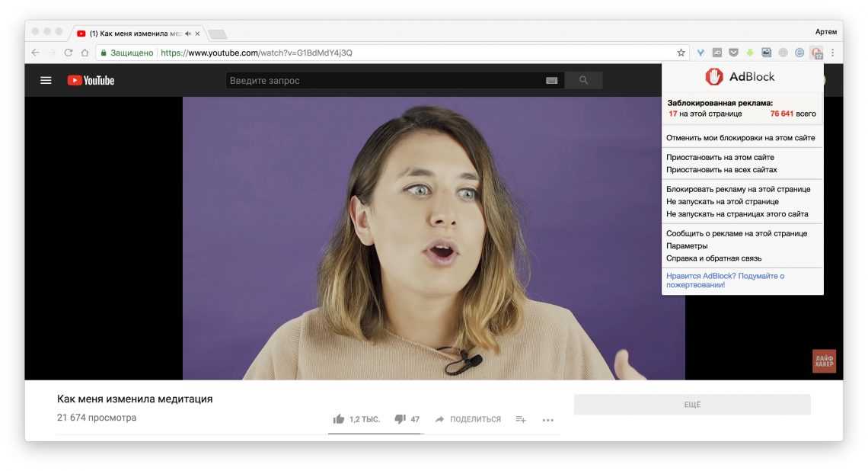868x471 pixels.
Task: Select 'Приостановить на всех сайтах'
Action: coord(721,170)
